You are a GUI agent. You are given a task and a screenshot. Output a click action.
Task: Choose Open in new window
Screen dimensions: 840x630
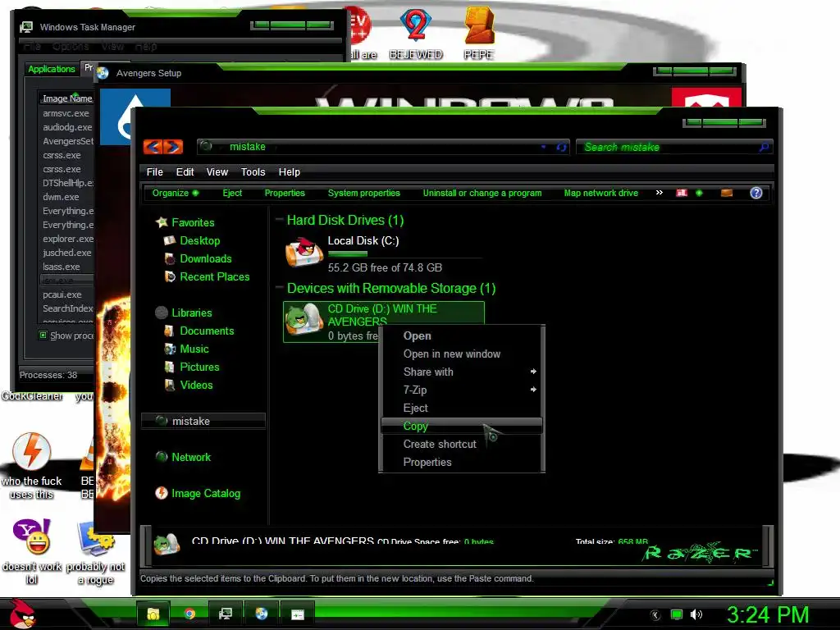(x=452, y=354)
